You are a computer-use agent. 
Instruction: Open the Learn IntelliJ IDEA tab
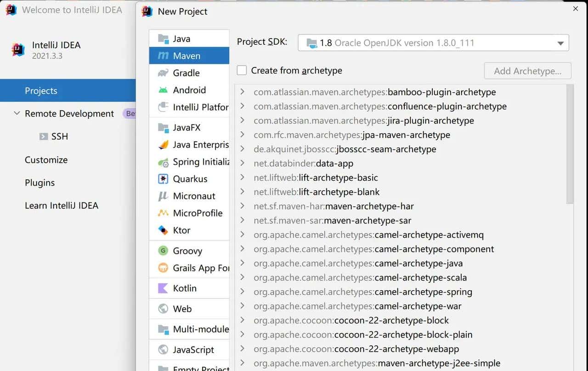(62, 205)
